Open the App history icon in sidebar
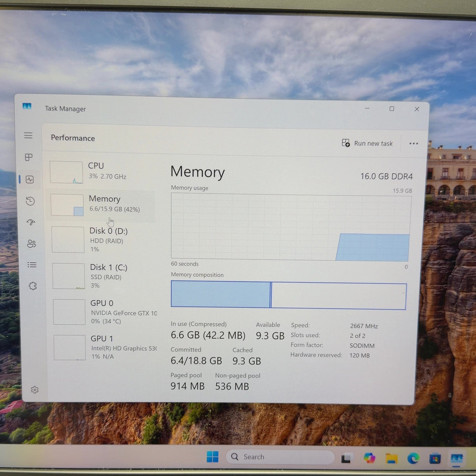The image size is (476, 476). coord(30,201)
